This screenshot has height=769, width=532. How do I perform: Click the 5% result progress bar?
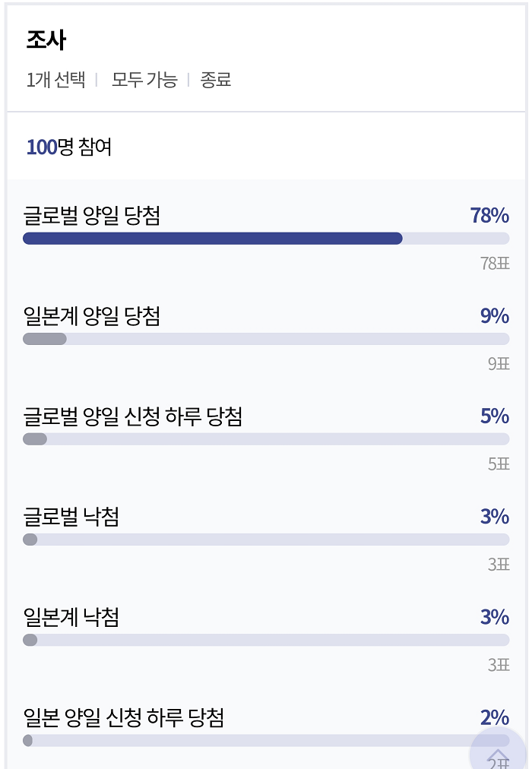pos(266,439)
